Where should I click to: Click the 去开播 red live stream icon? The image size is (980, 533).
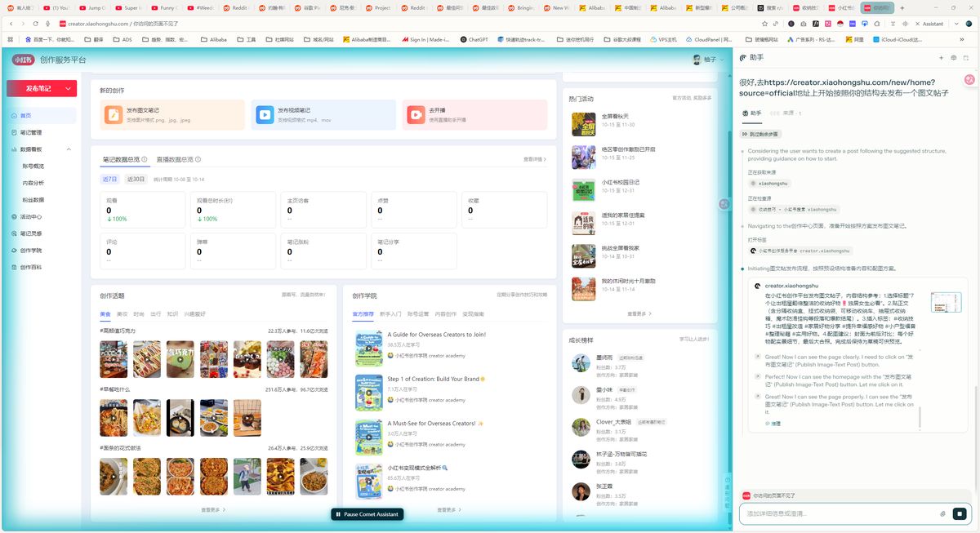(x=416, y=115)
